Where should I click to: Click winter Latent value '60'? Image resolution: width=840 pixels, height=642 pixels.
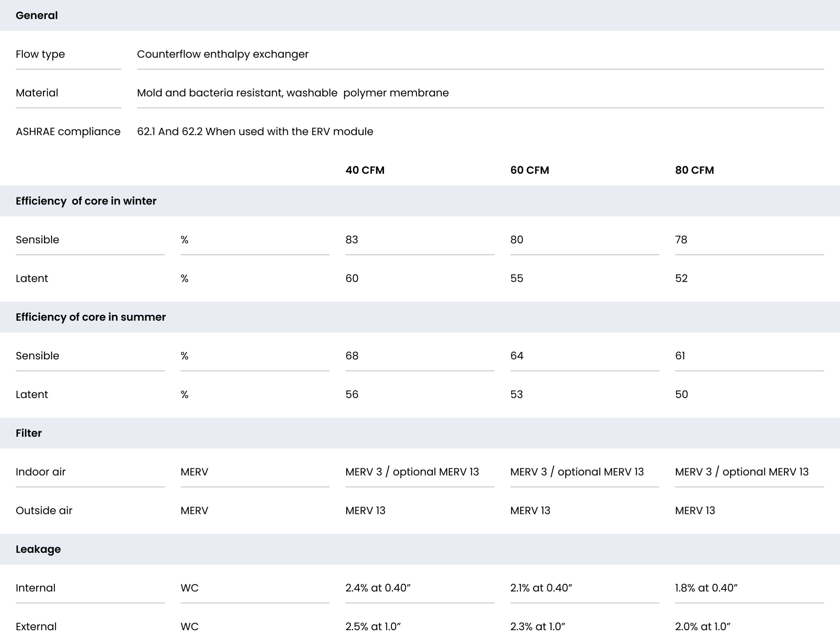[x=352, y=278]
